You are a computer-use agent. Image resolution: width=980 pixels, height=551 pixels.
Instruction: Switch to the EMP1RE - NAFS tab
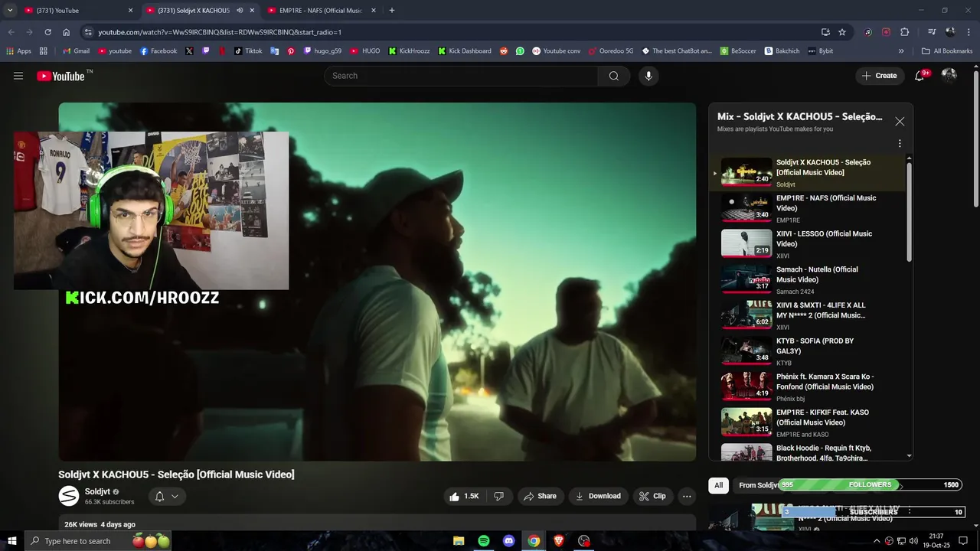click(x=322, y=11)
